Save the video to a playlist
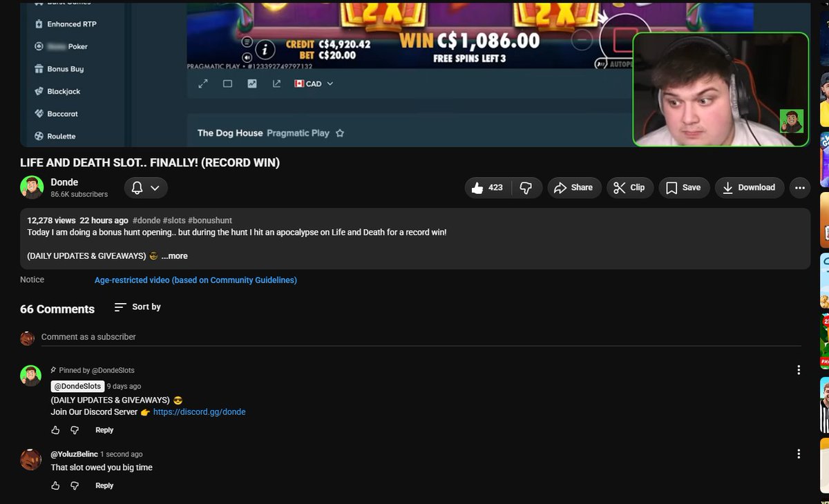Image resolution: width=829 pixels, height=504 pixels. coord(684,188)
